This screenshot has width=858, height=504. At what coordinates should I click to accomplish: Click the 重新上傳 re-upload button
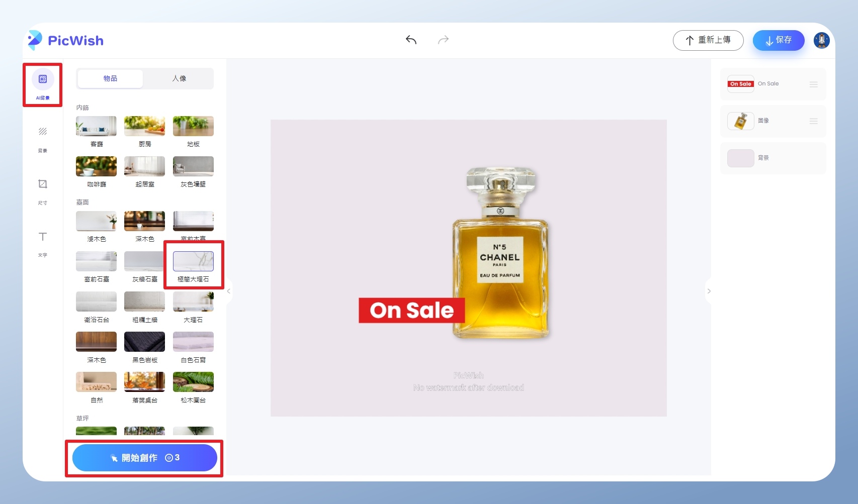pos(708,40)
